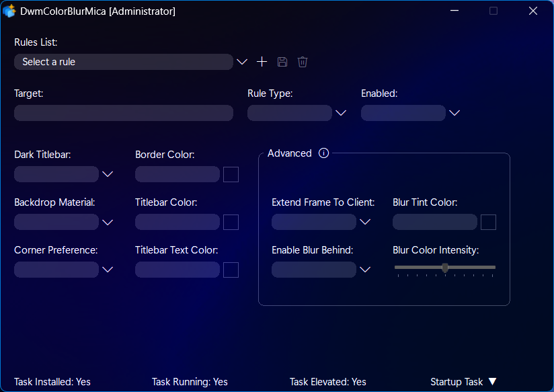The image size is (554, 392).
Task: Focus the Titlebar Color text field
Action: [x=177, y=222]
